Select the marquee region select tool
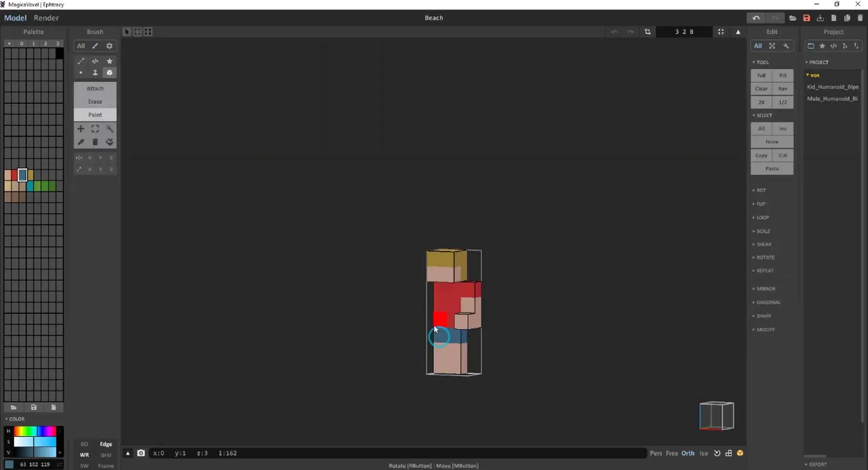 click(95, 129)
